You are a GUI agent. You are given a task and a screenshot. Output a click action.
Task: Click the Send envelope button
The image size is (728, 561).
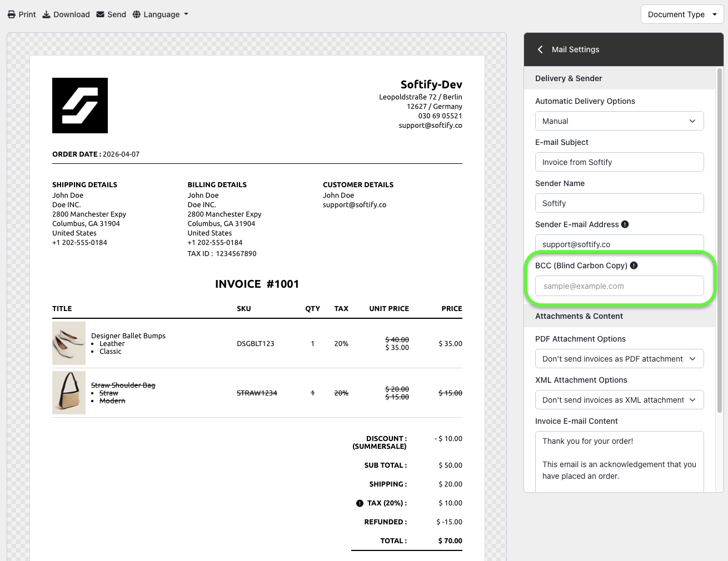pos(111,14)
